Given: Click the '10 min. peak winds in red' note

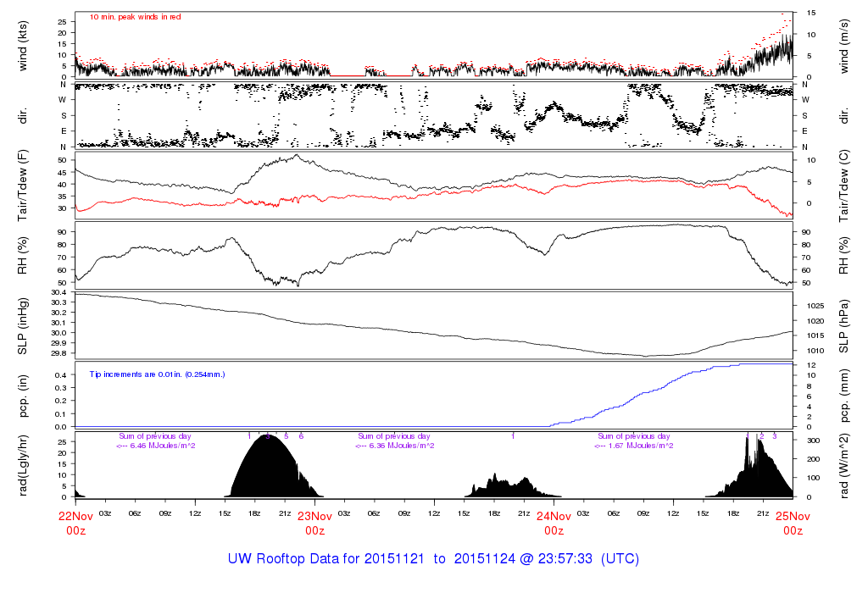Looking at the screenshot, I should pyautogui.click(x=135, y=17).
